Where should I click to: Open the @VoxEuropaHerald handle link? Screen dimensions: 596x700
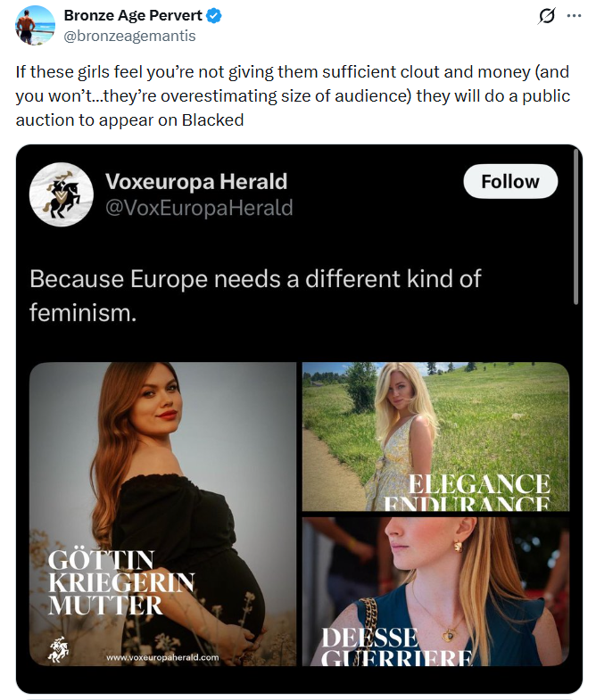click(x=199, y=208)
